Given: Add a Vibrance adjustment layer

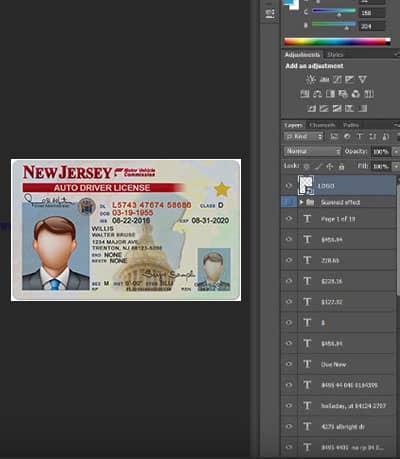Looking at the screenshot, I should (362, 79).
